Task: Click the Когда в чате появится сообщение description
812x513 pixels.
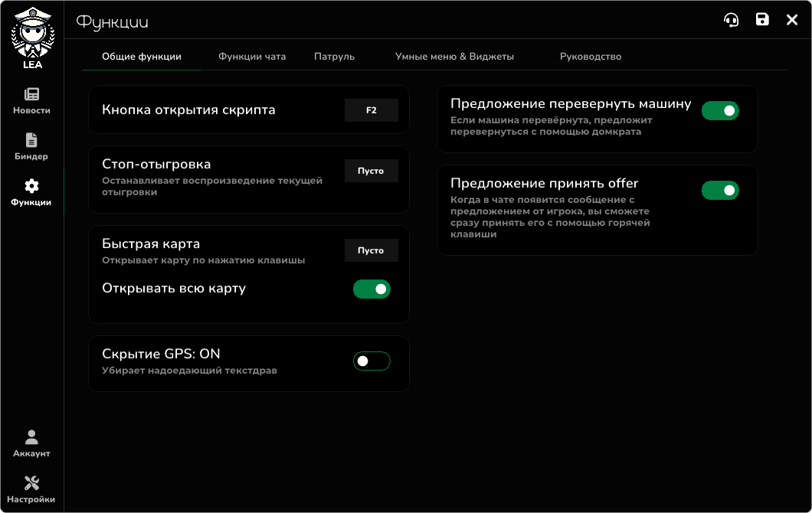Action: click(550, 217)
